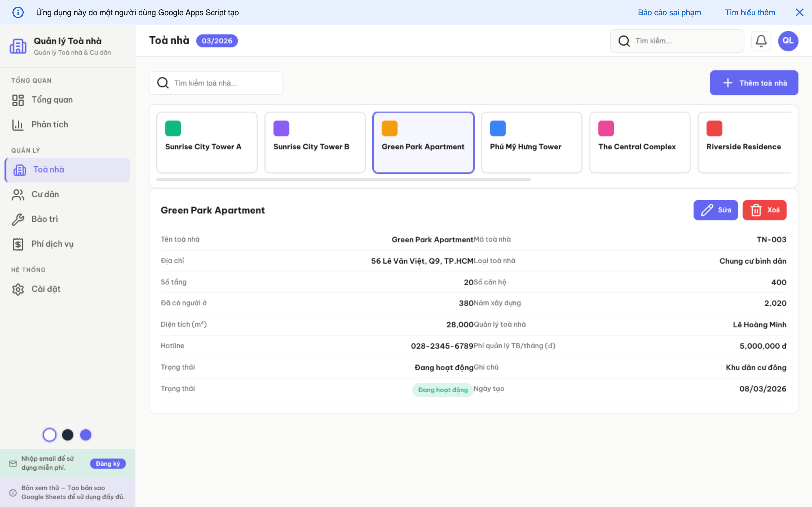The height and width of the screenshot is (507, 812).
Task: Open Cài đặt settings
Action: pos(46,289)
